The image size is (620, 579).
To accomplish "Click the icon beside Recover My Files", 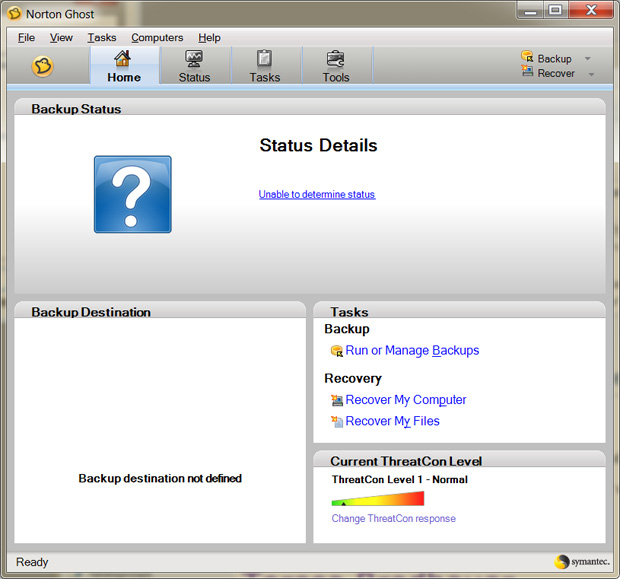I will pyautogui.click(x=336, y=422).
